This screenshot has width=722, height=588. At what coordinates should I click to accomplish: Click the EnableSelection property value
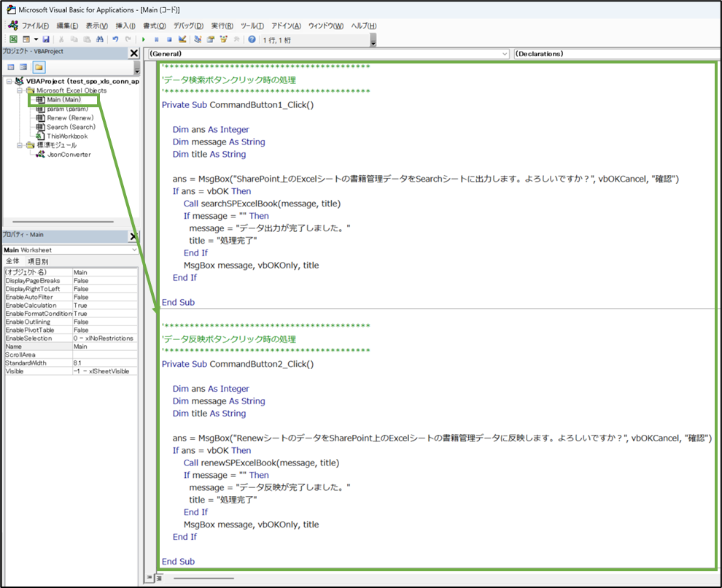point(105,338)
